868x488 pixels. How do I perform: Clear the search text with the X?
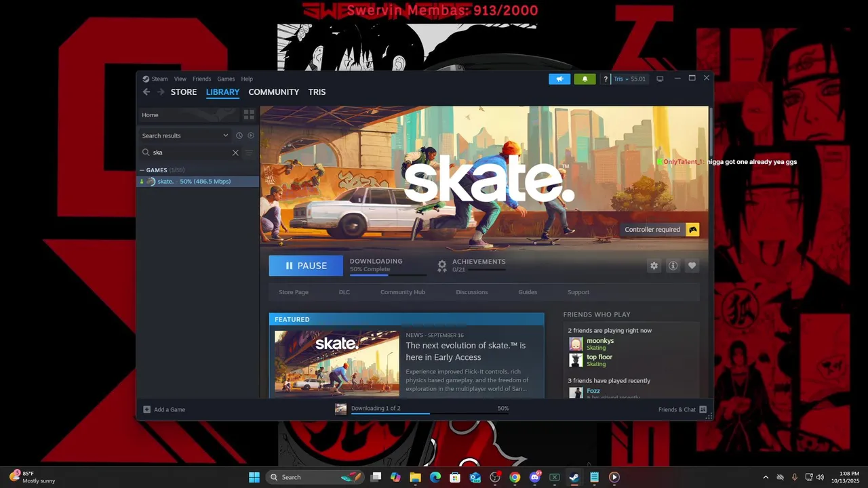[x=235, y=152]
